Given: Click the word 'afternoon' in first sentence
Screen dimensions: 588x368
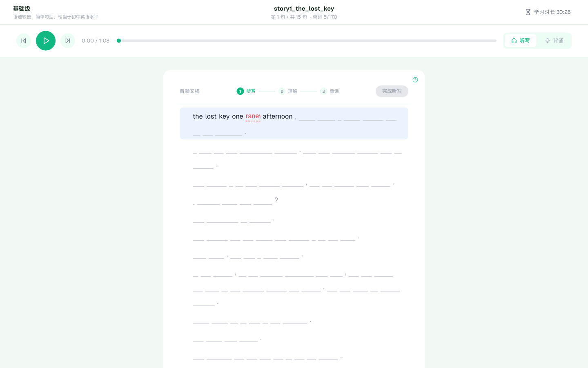Looking at the screenshot, I should click(x=277, y=117).
